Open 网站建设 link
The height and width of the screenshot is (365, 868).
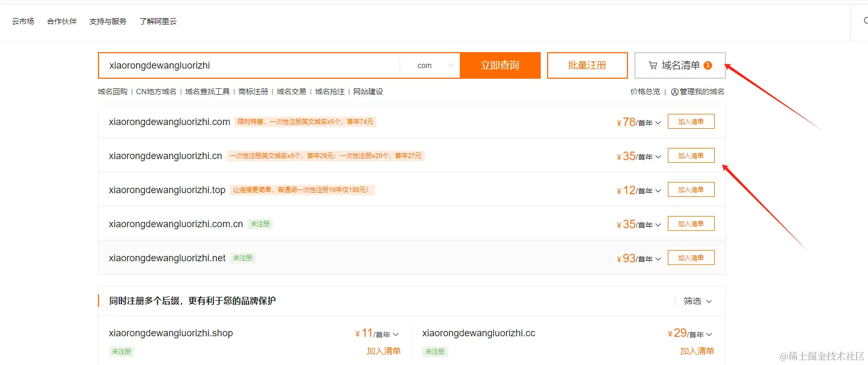pyautogui.click(x=368, y=92)
